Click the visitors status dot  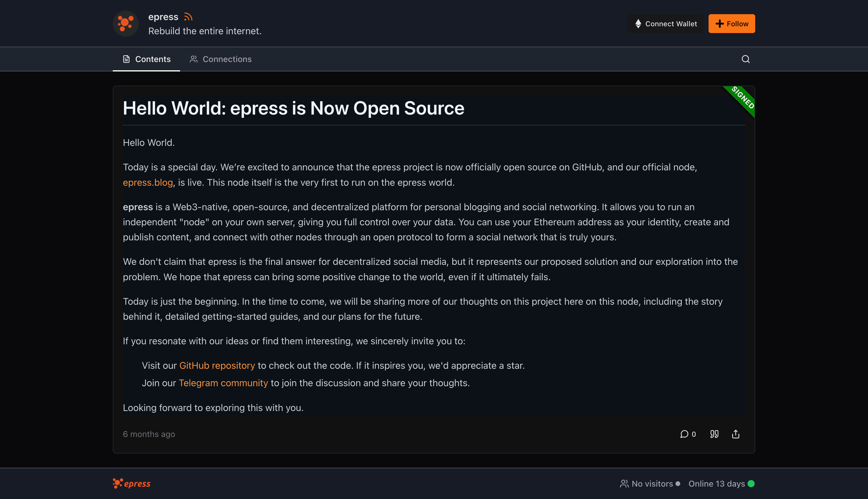tap(678, 484)
